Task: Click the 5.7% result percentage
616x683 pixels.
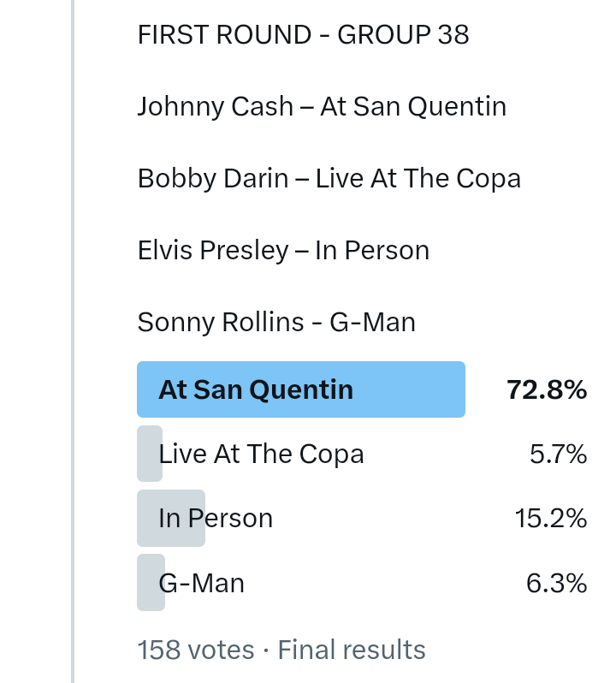Action: tap(558, 454)
